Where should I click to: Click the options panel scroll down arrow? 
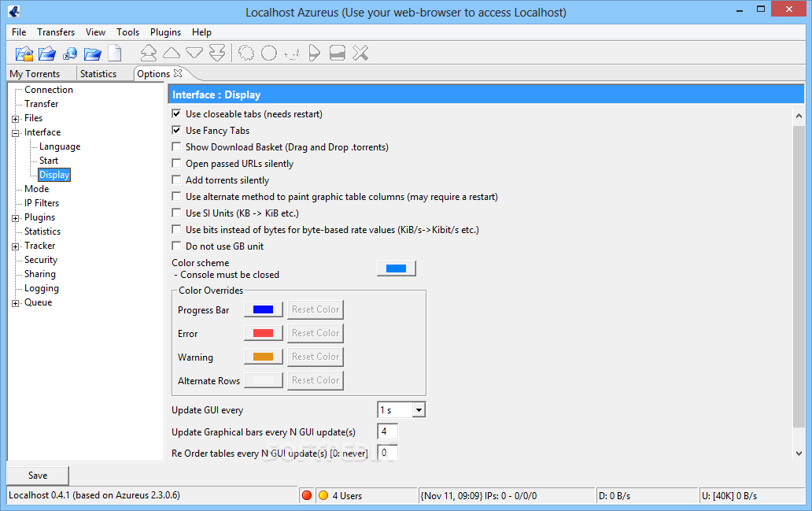[799, 454]
